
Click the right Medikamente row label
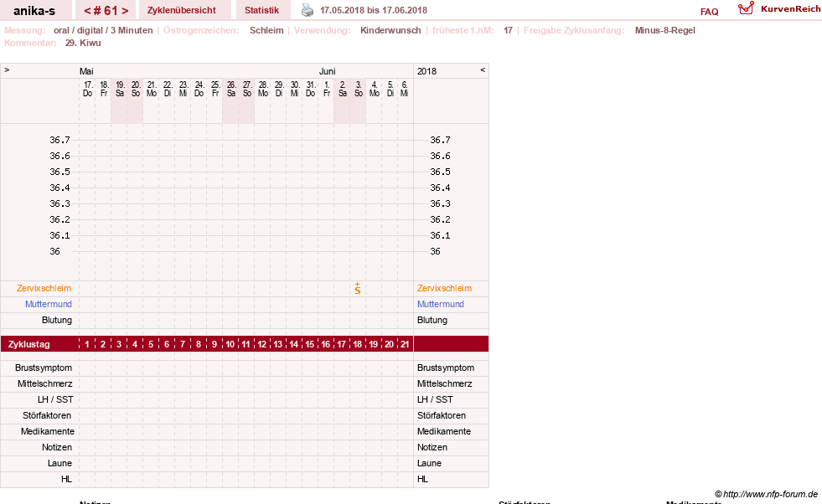tap(444, 431)
